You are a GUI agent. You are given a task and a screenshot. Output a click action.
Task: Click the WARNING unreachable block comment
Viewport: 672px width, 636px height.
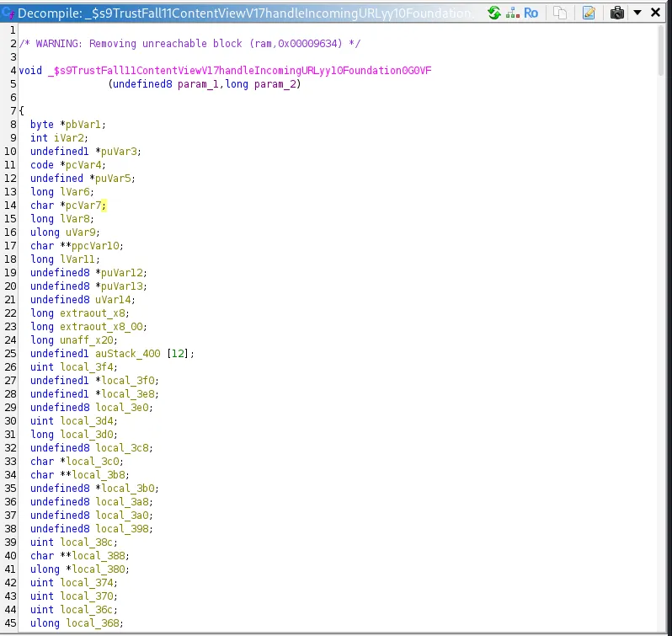click(x=189, y=43)
